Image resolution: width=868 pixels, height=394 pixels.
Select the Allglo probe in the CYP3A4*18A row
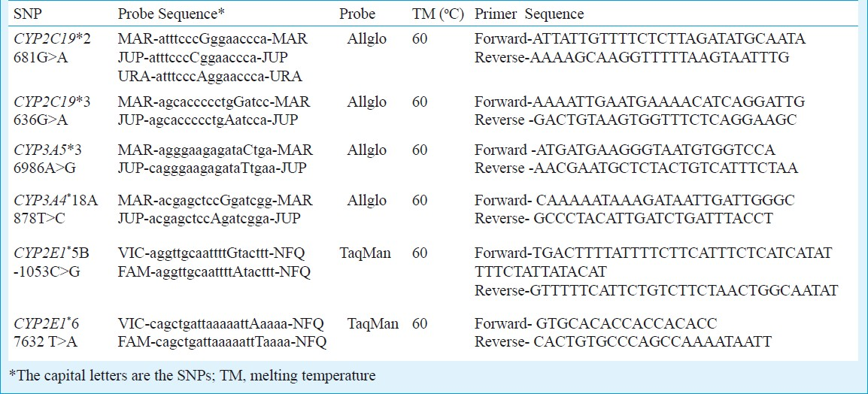367,202
